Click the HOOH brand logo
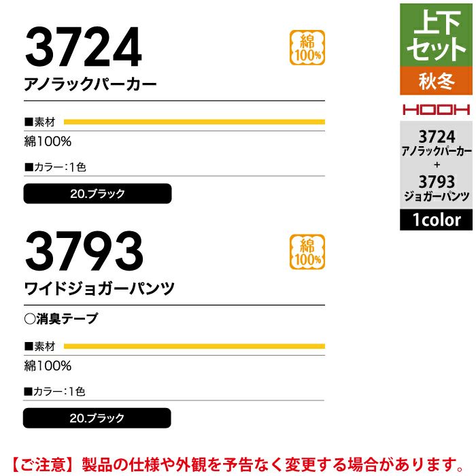Screen dimensions: 476x476 tap(436, 109)
